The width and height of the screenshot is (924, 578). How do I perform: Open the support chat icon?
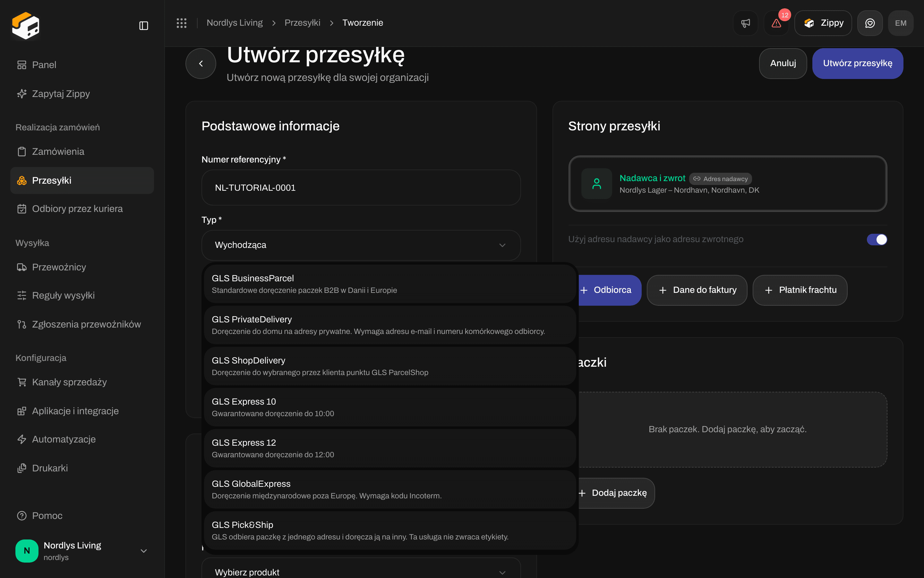(870, 23)
